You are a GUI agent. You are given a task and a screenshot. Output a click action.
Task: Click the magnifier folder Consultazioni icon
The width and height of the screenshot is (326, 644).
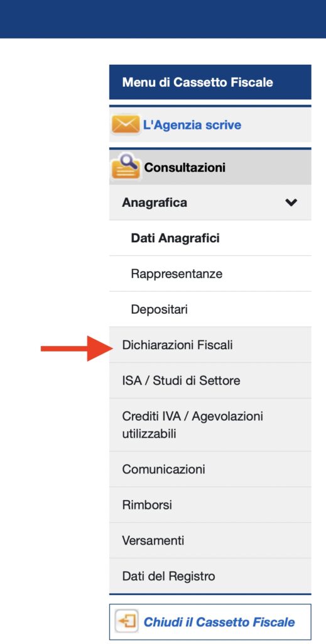[126, 166]
